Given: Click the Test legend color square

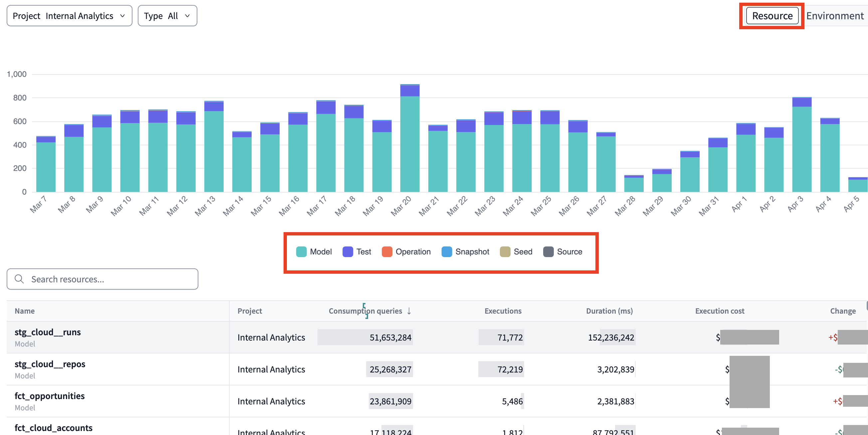Looking at the screenshot, I should [x=347, y=251].
